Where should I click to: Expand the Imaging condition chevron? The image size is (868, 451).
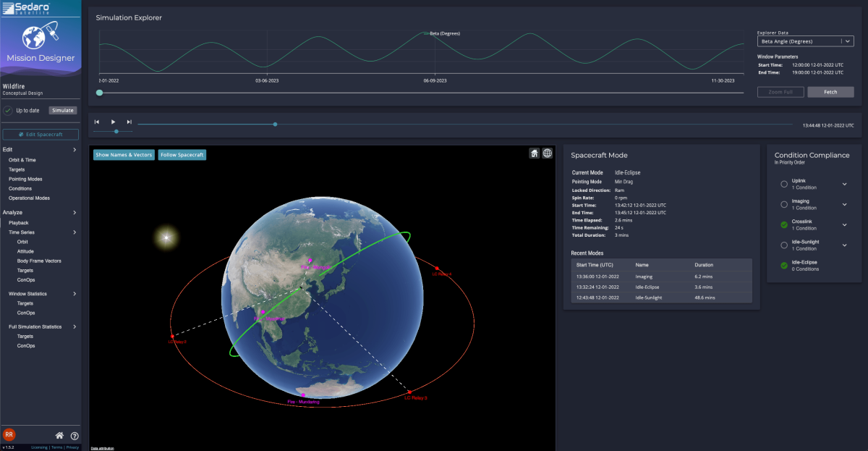pyautogui.click(x=844, y=205)
